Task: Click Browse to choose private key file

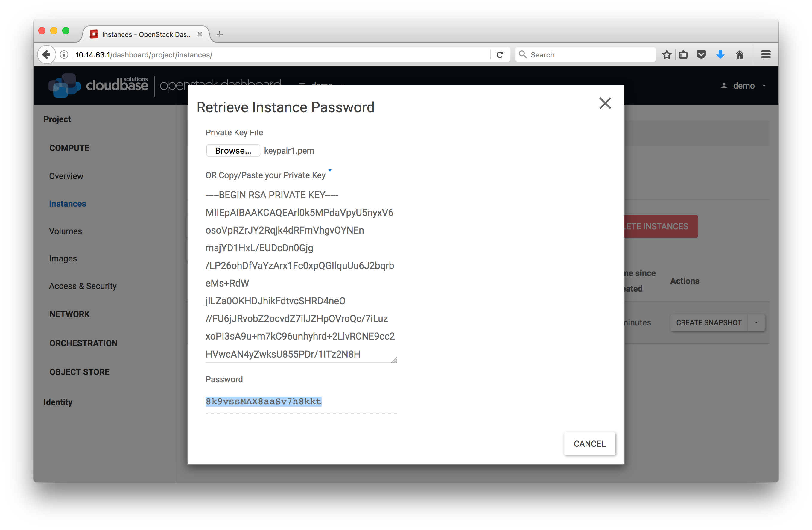Action: tap(233, 151)
